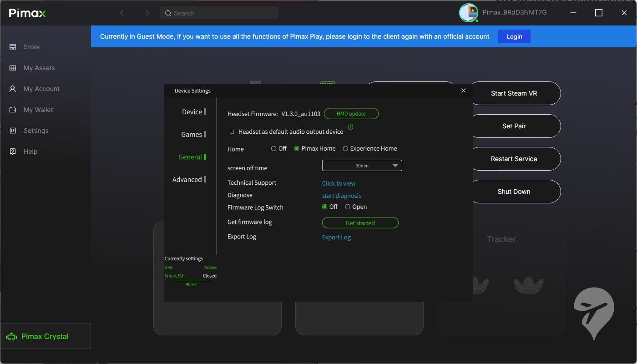Open Help question mark icon
The image size is (637, 364).
[x=13, y=152]
